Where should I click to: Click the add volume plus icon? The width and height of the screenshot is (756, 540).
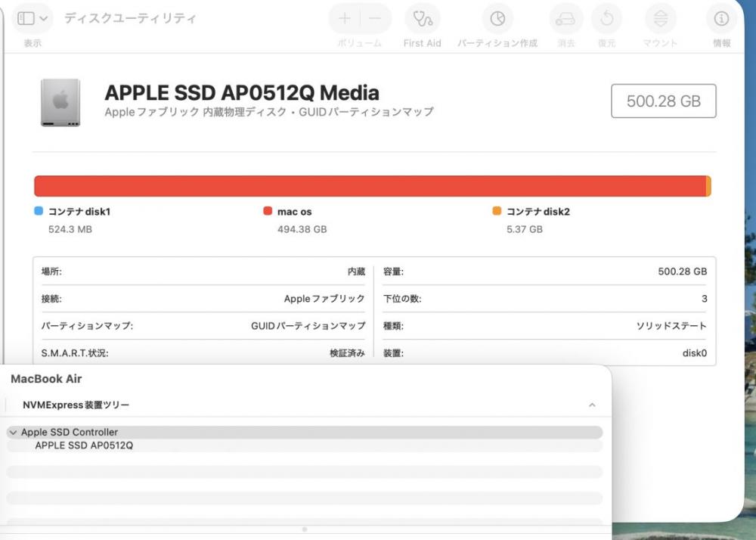click(345, 19)
